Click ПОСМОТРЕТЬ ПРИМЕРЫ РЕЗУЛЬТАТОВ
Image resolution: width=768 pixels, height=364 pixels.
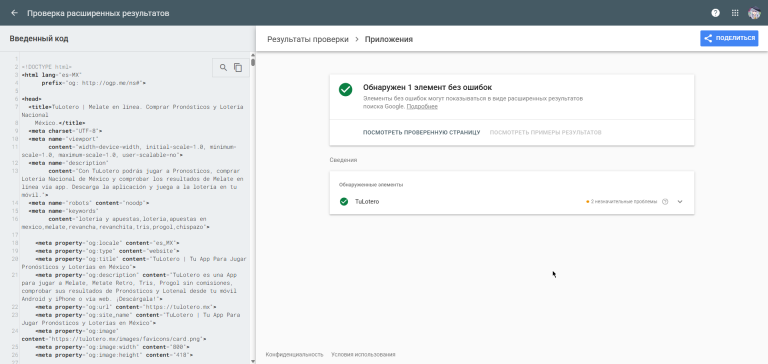(545, 133)
